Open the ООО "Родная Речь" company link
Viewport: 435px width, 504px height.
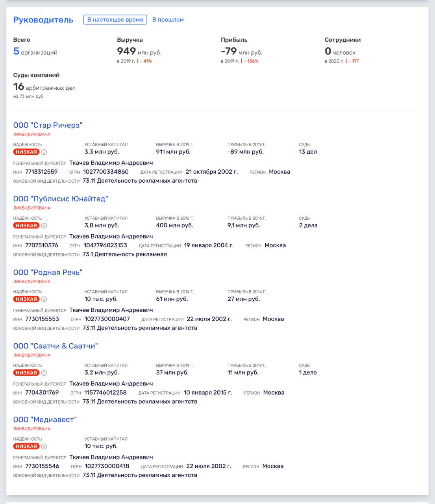point(48,272)
